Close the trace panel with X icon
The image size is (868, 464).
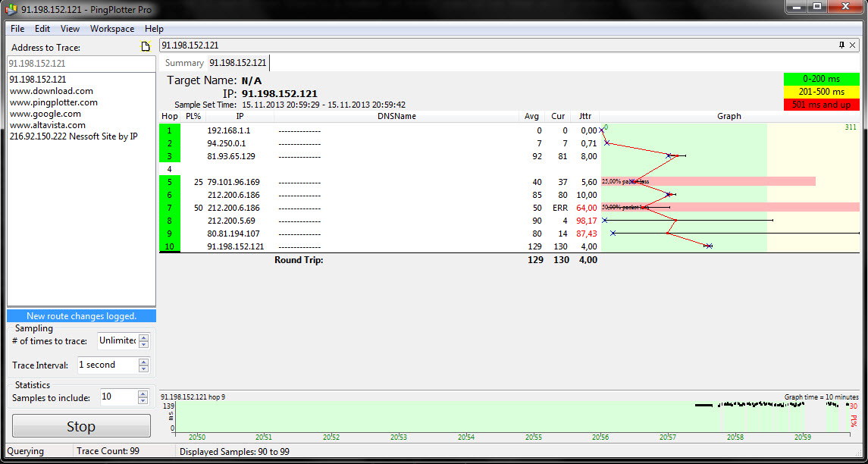(x=853, y=45)
